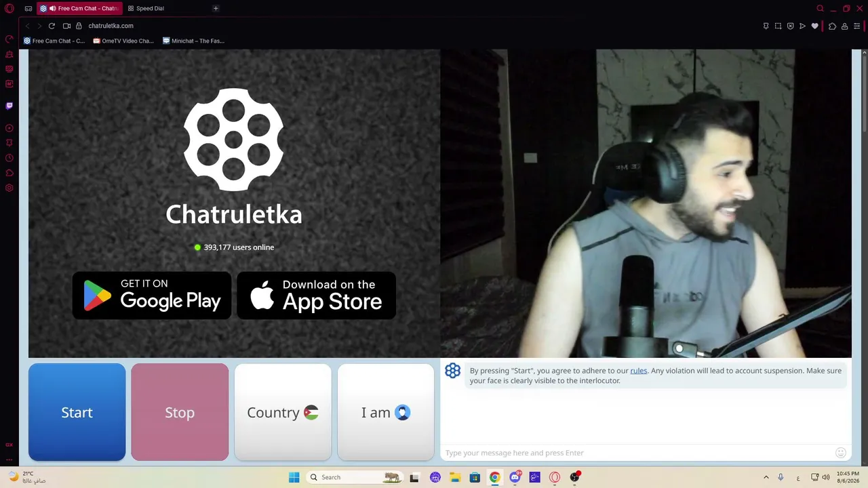Take a page snapshot from toolbar
Viewport: 868px width, 488px height.
point(778,26)
